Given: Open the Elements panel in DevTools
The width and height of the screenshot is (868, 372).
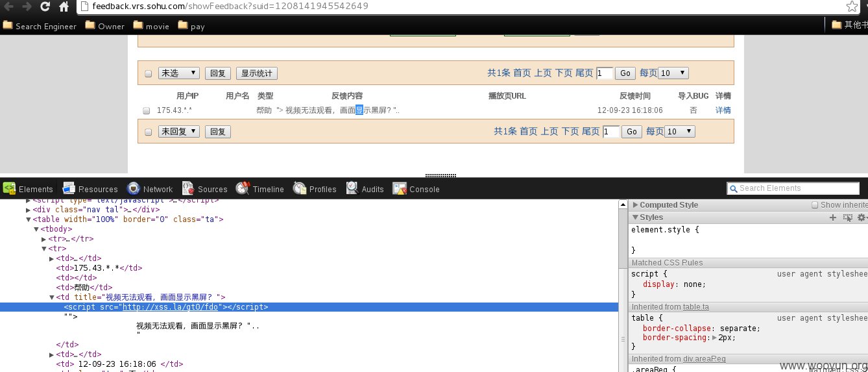Looking at the screenshot, I should click(x=28, y=189).
